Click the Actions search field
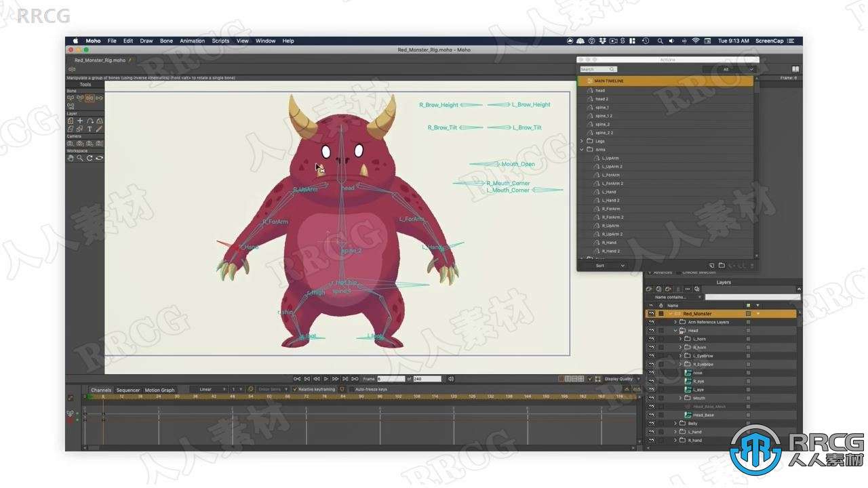The width and height of the screenshot is (868, 488). (598, 69)
